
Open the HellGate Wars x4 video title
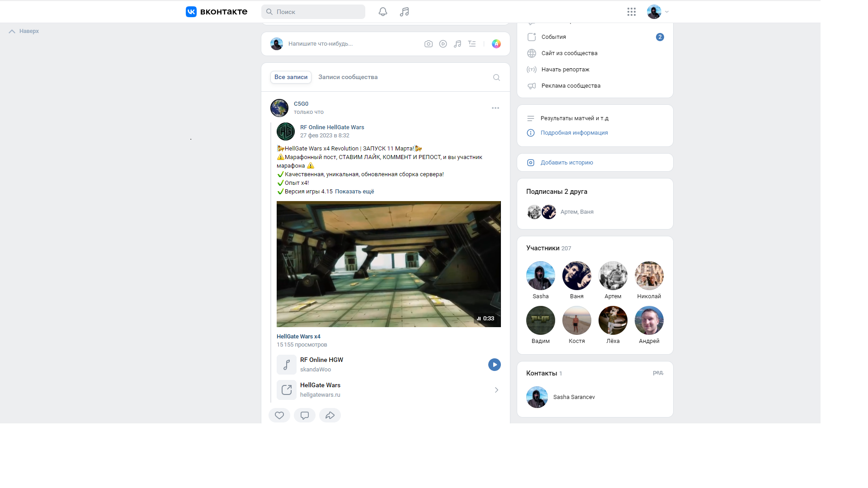point(298,337)
